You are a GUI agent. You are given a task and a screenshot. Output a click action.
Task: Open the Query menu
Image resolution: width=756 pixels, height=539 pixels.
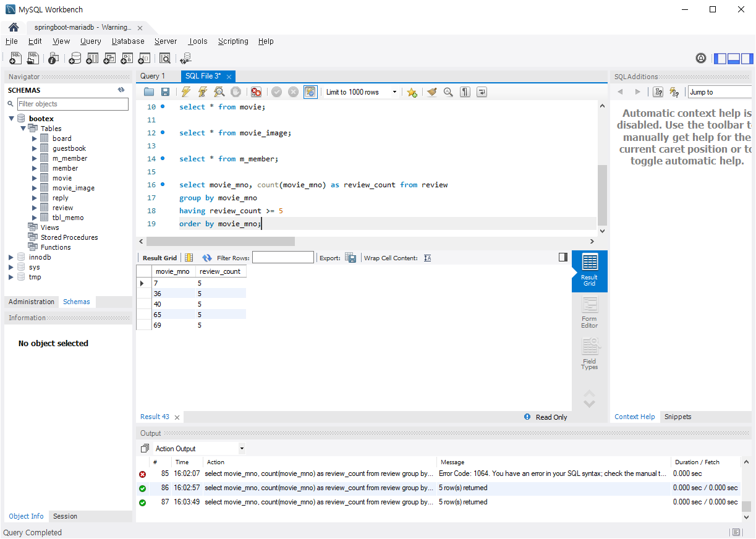tap(90, 41)
